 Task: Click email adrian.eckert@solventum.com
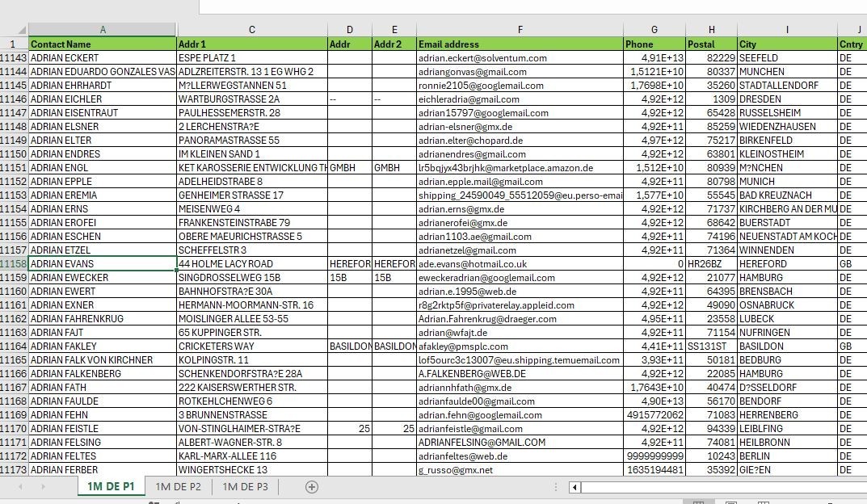[x=520, y=58]
